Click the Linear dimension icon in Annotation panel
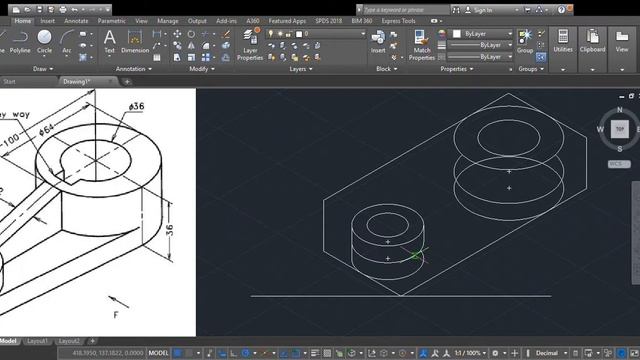Image resolution: width=640 pixels, height=360 pixels. pyautogui.click(x=157, y=34)
